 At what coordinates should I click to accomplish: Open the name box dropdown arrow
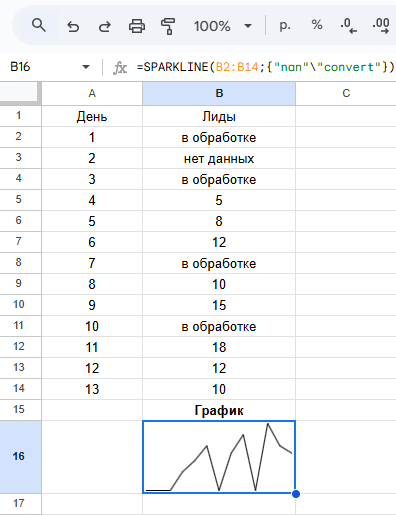click(86, 67)
